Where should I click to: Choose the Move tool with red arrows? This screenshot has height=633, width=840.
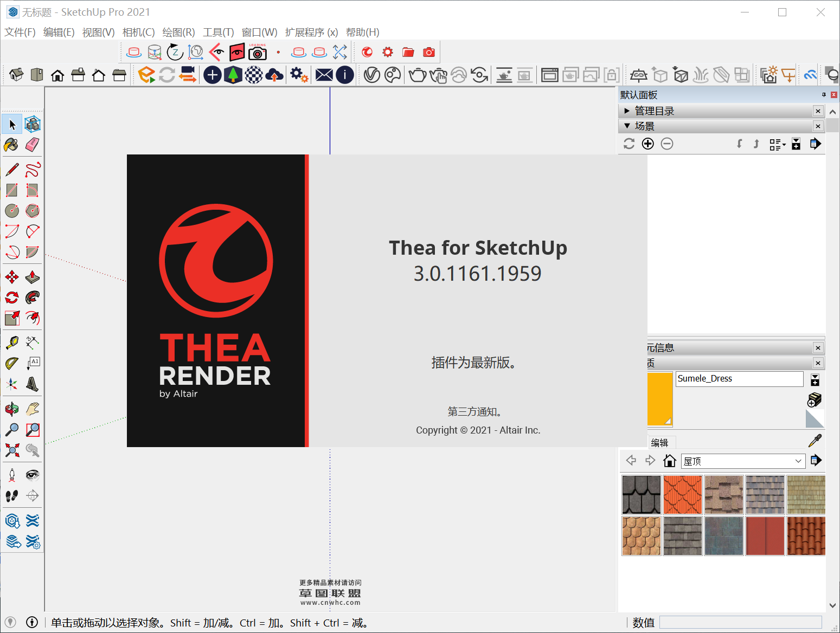point(12,277)
